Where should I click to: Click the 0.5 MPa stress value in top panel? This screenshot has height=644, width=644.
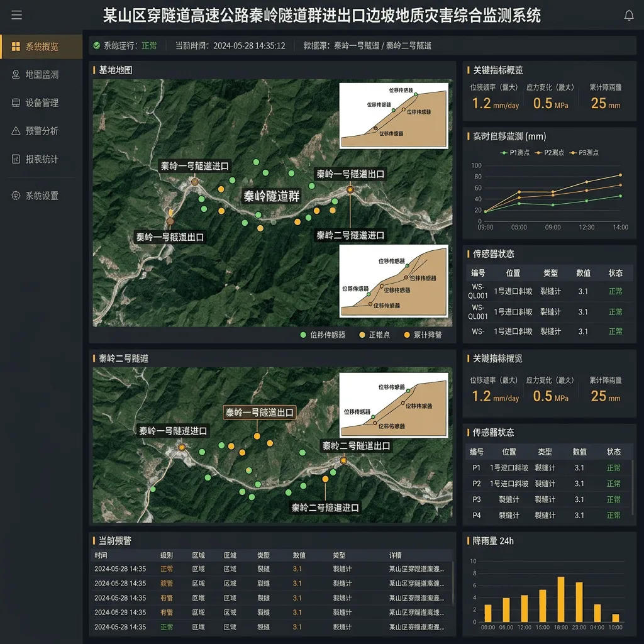point(550,104)
